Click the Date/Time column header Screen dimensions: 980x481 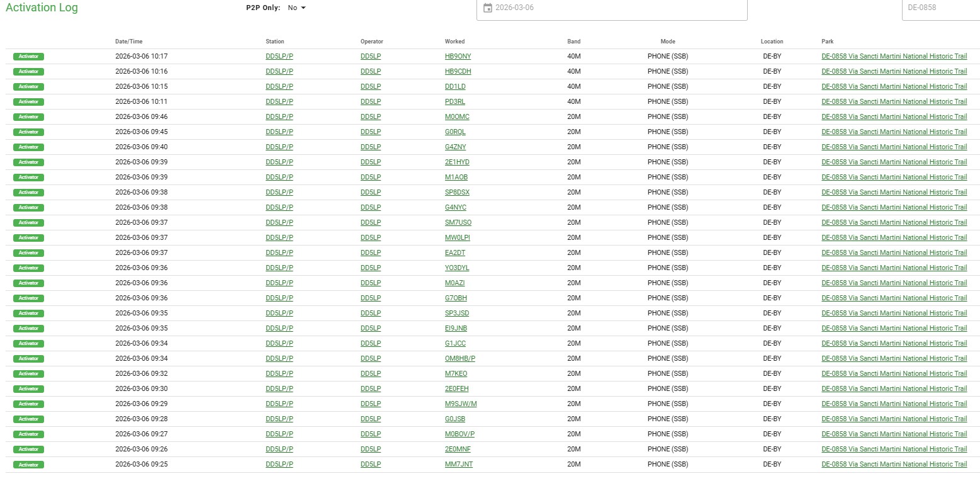coord(128,42)
